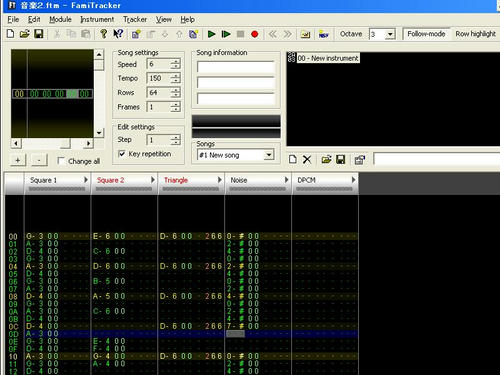The height and width of the screenshot is (375, 500).
Task: Remove instrument with the X icon
Action: click(x=307, y=159)
